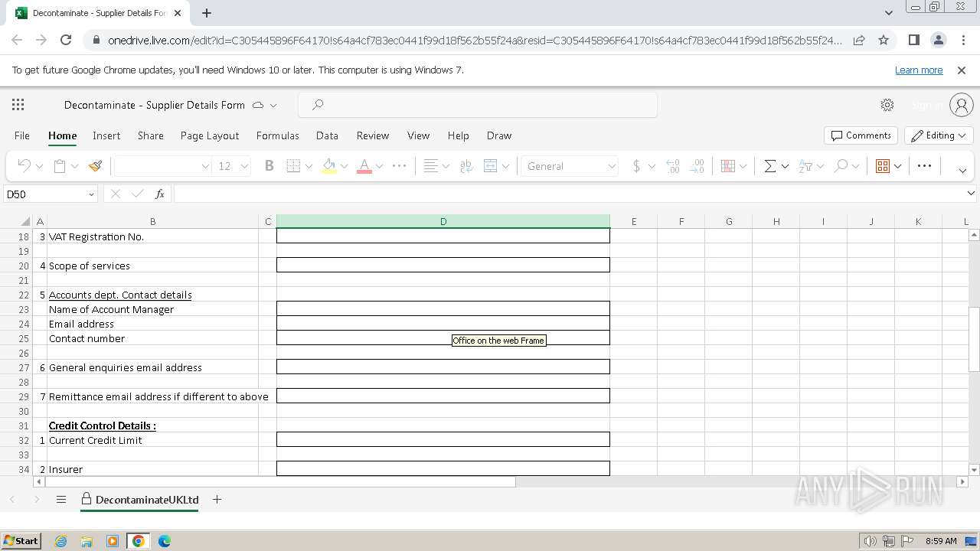This screenshot has height=551, width=980.
Task: Apply the red font color
Action: [364, 166]
